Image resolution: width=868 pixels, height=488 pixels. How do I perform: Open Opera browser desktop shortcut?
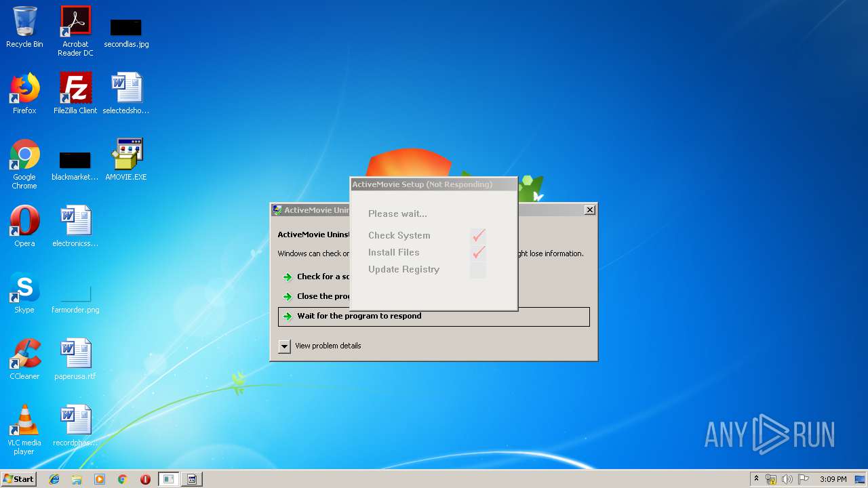click(24, 227)
